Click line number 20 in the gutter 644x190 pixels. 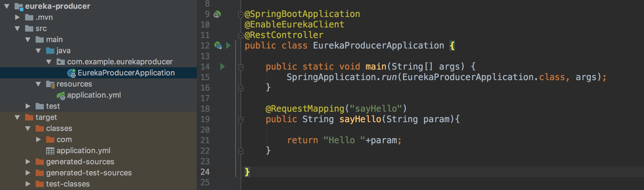205,130
